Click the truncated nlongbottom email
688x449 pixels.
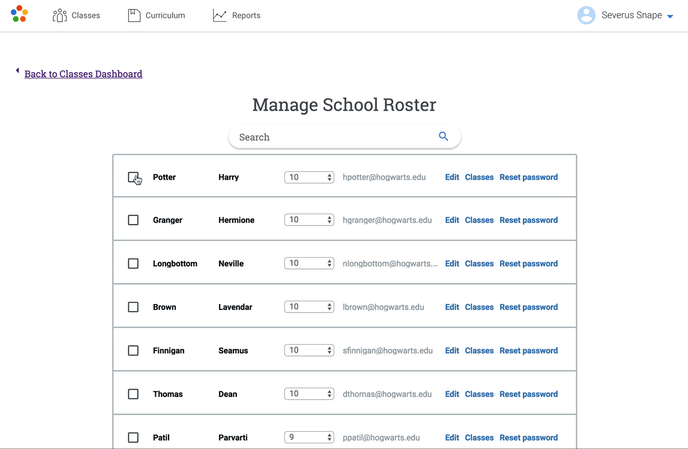[x=390, y=263]
